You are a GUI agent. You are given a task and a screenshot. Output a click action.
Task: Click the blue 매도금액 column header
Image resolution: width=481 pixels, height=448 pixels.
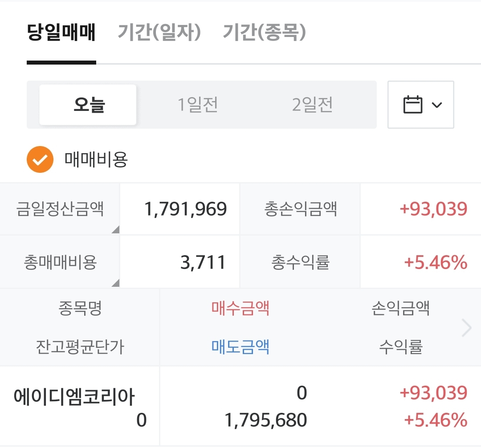point(240,346)
